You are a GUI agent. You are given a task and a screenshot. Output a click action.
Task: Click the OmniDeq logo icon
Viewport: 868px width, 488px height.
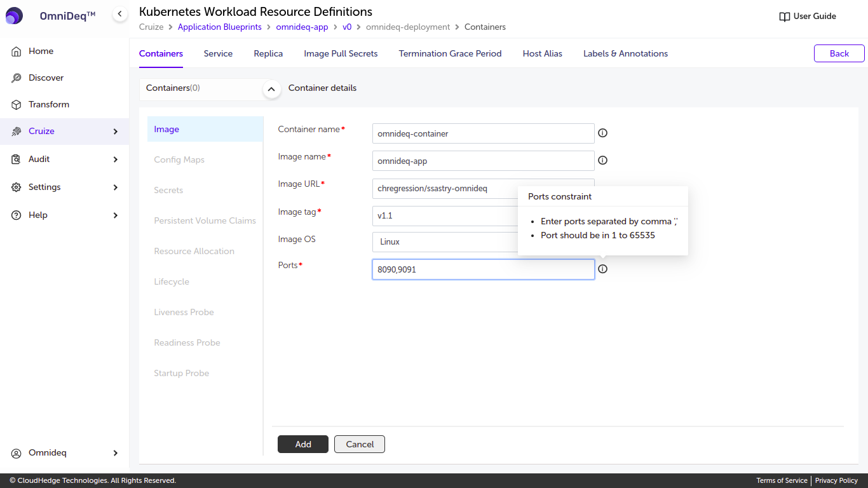14,16
